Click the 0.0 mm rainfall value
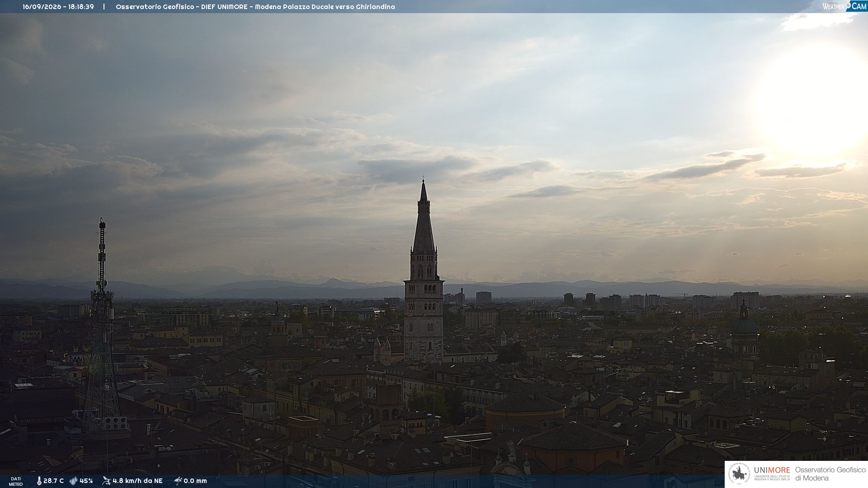This screenshot has width=868, height=488. tap(195, 481)
